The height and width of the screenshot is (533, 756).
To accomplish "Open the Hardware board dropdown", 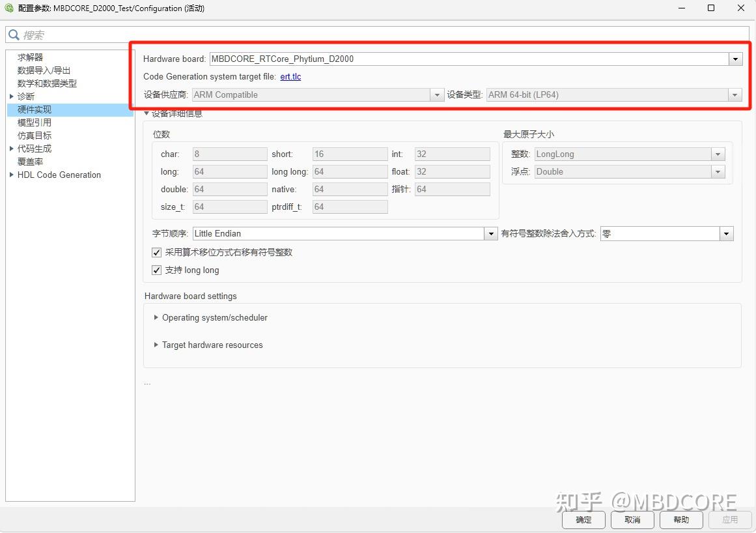I will [x=735, y=59].
